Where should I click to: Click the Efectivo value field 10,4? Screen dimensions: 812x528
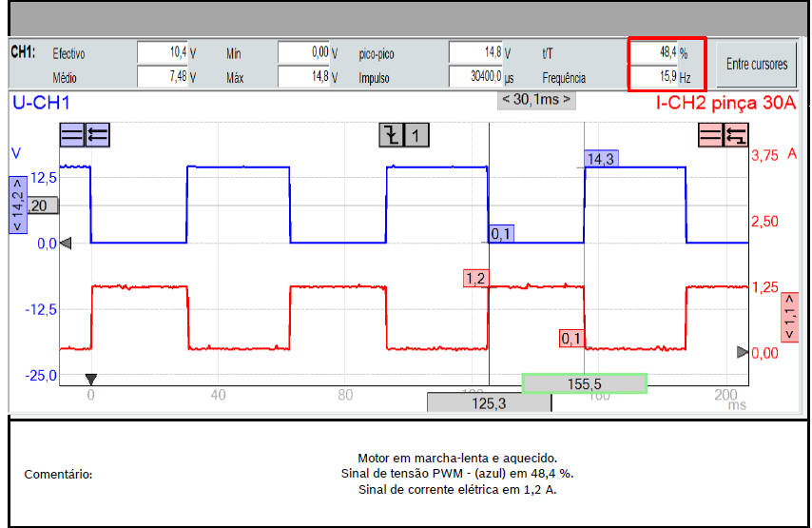(163, 53)
